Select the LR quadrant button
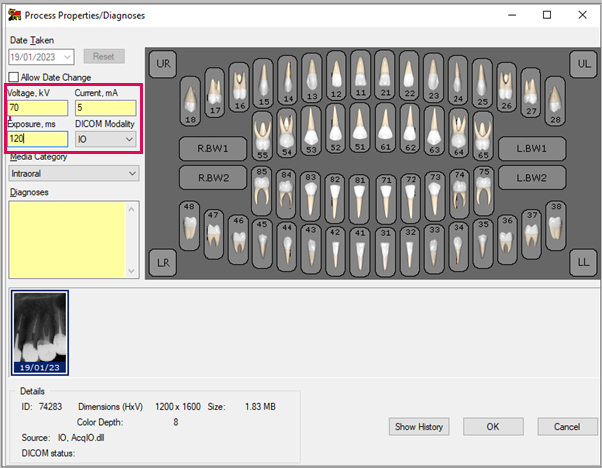This screenshot has height=468, width=602. (x=163, y=263)
